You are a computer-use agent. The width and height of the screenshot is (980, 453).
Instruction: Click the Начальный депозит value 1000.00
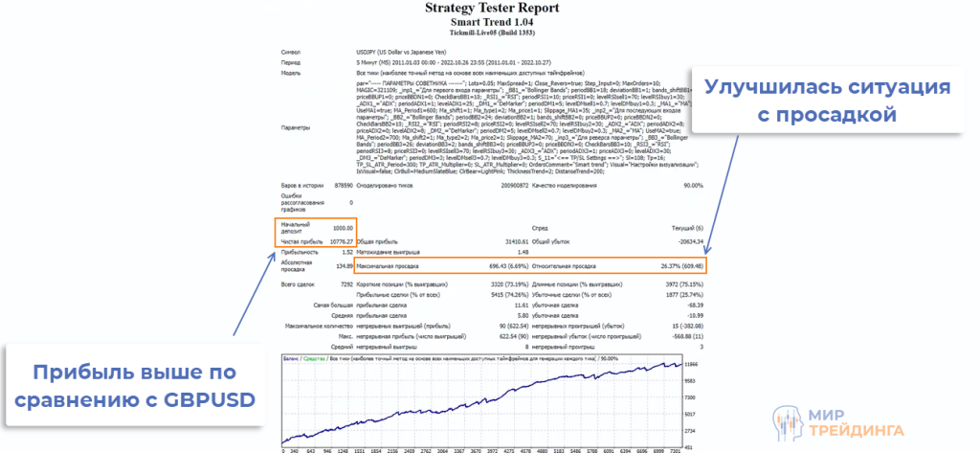343,228
